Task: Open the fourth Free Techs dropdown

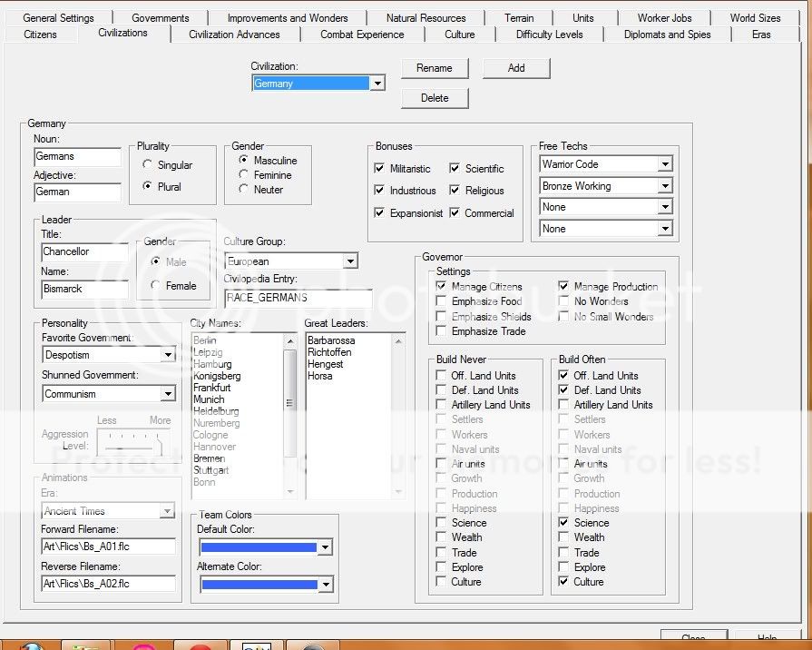Action: [x=665, y=229]
